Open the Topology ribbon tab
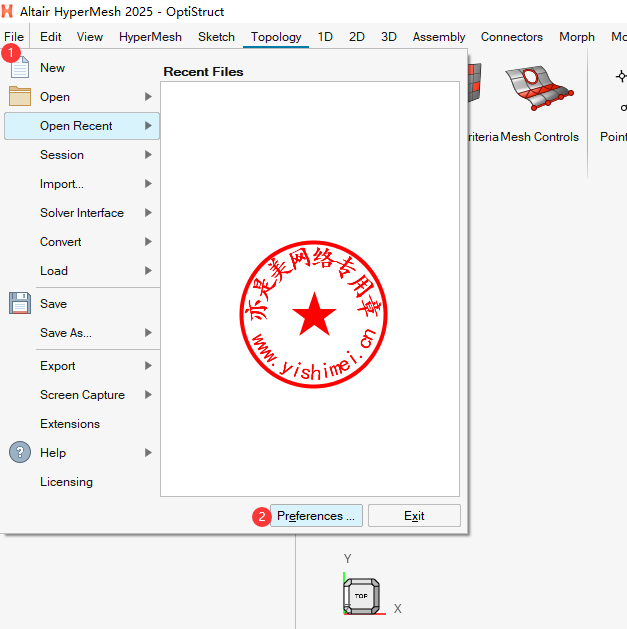Screen dimensions: 627x629 (x=276, y=37)
